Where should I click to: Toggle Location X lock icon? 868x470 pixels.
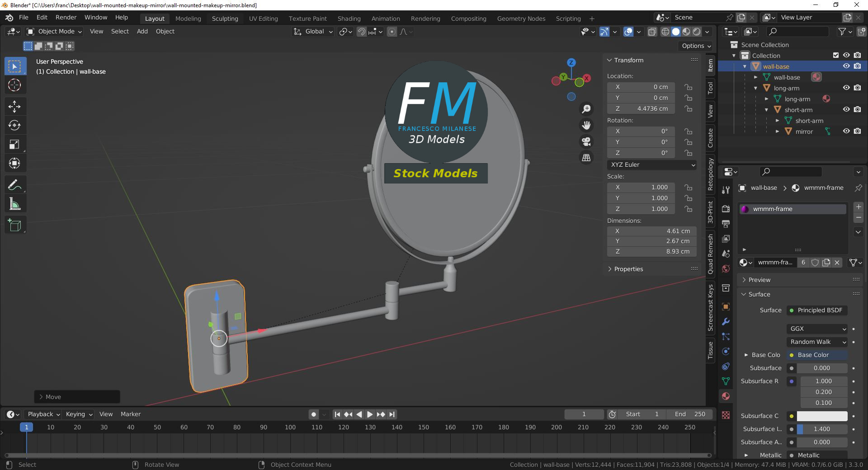coord(688,87)
